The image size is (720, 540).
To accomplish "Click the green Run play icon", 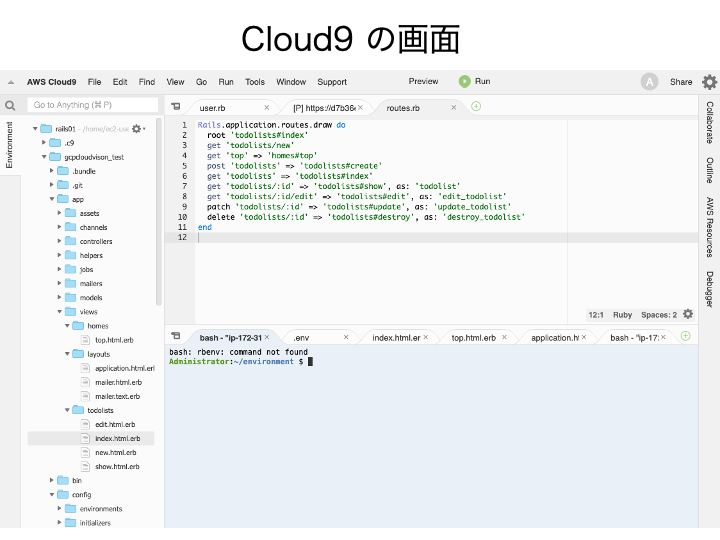I will click(464, 82).
